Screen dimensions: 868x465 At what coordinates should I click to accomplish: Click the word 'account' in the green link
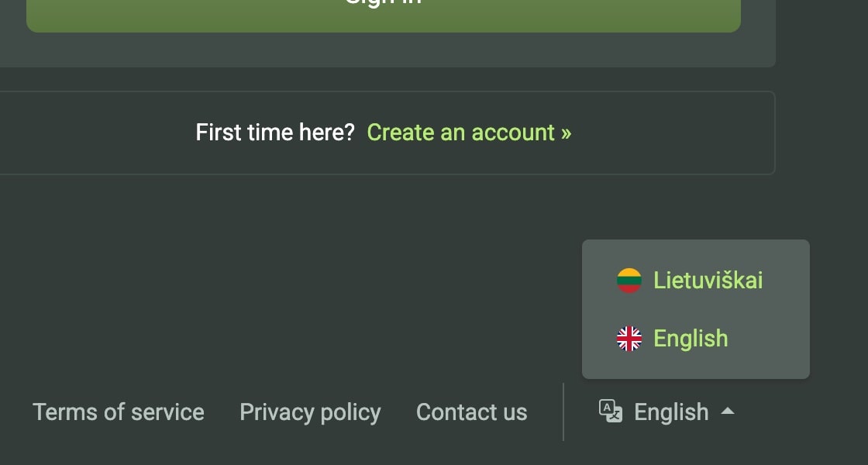point(513,133)
